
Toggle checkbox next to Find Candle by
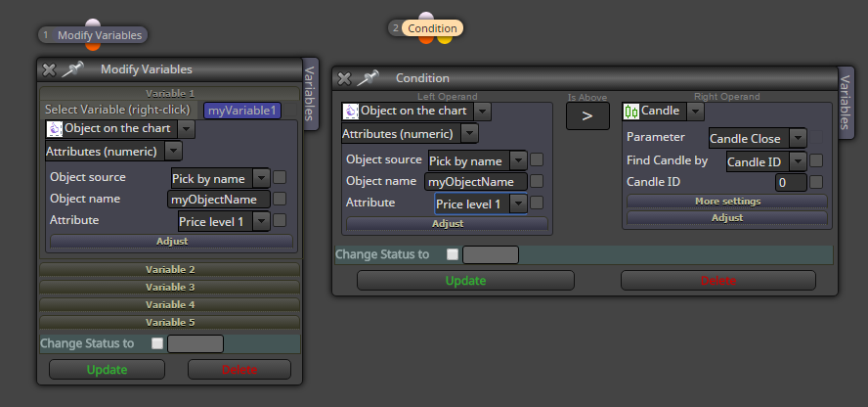coord(816,160)
